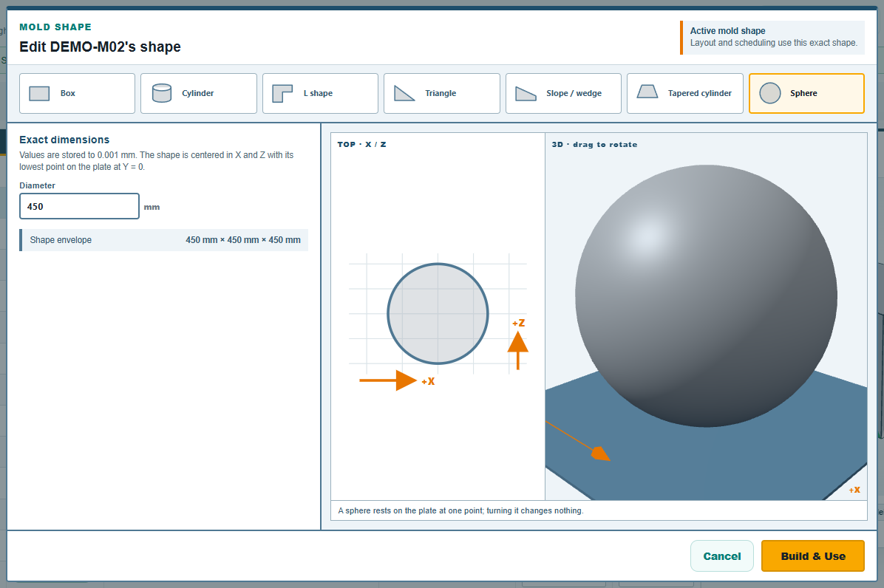Choose the Slope / wedge icon
This screenshot has width=884, height=588.
coord(526,94)
